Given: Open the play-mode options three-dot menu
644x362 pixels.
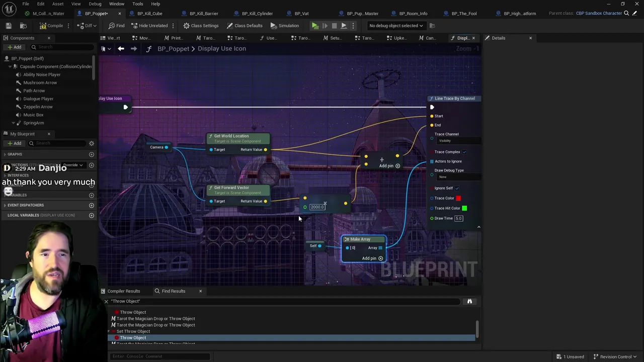Looking at the screenshot, I should point(353,26).
